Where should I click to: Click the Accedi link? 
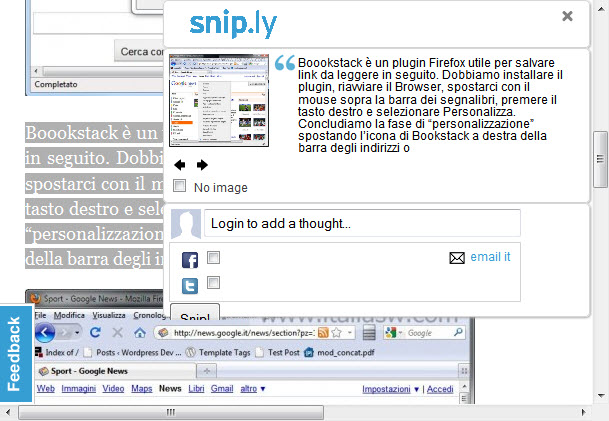point(440,389)
